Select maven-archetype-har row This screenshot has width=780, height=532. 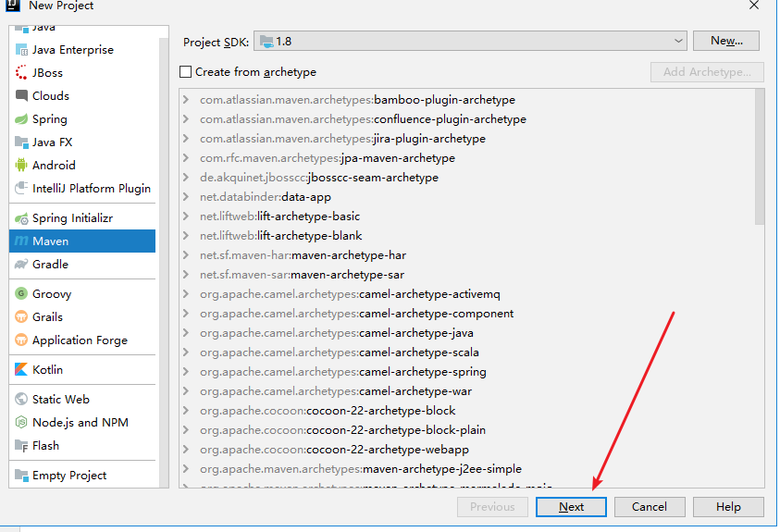tap(467, 255)
